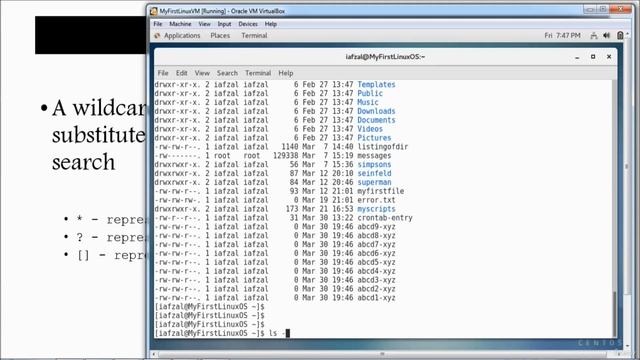This screenshot has height=360, width=640.
Task: Click the network status icon in panel
Action: tap(594, 36)
